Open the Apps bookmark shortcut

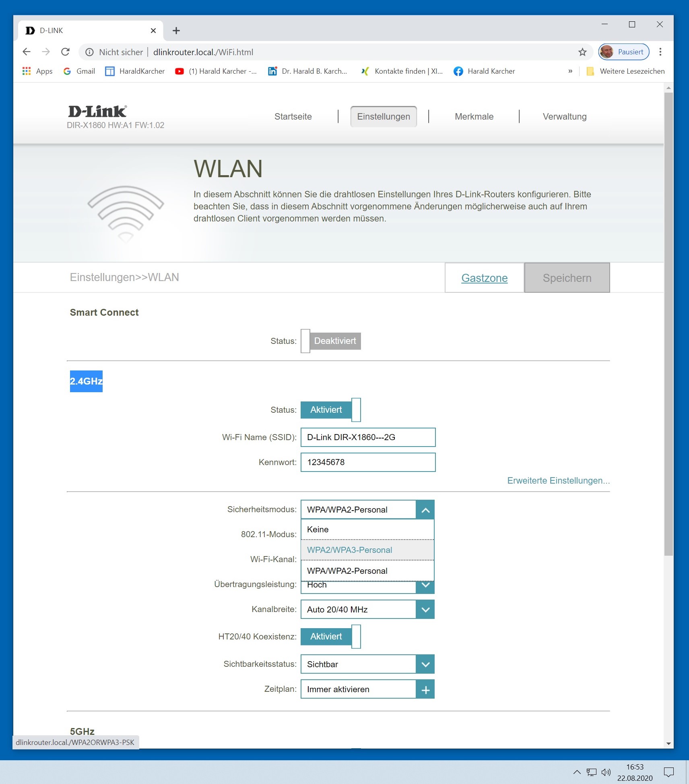tap(37, 71)
